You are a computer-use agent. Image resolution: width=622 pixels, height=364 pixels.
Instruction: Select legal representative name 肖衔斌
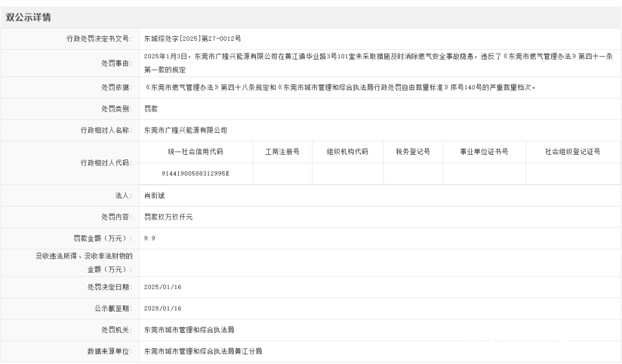[x=154, y=196]
